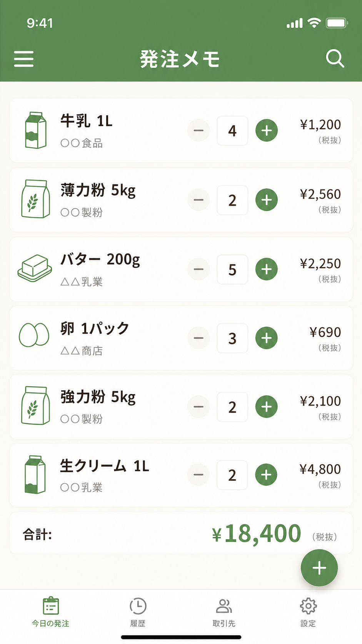Increase 生クリーム 1L quantity
Screen dimensions: 362x644
266,475
